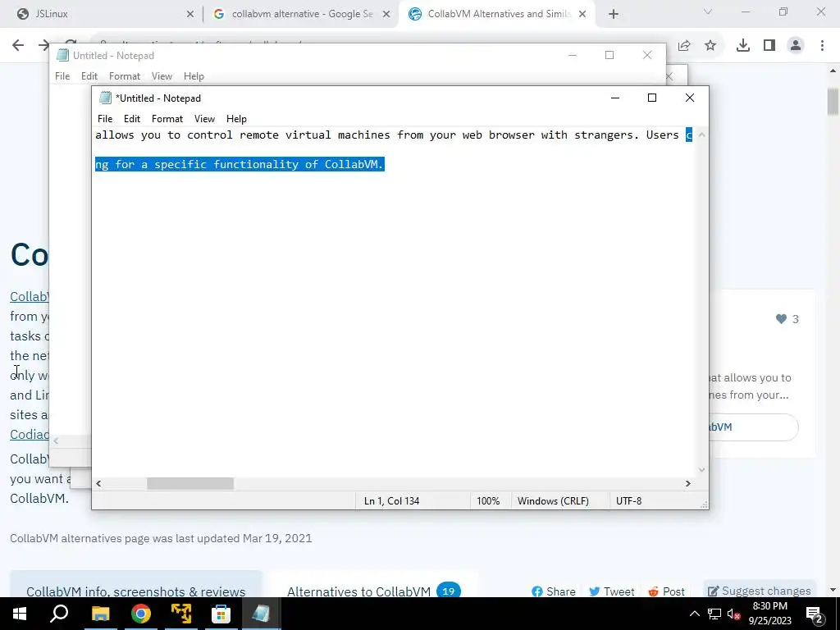
Task: Share this page icon in Chrome
Action: tap(684, 46)
